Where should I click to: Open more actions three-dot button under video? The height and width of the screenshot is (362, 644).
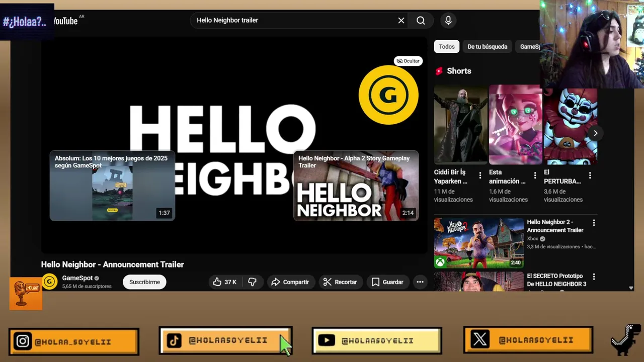[420, 282]
